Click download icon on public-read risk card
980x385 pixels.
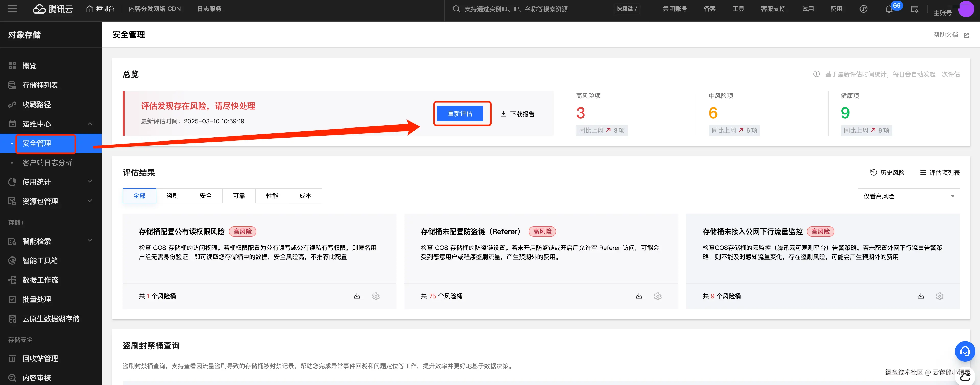click(357, 296)
